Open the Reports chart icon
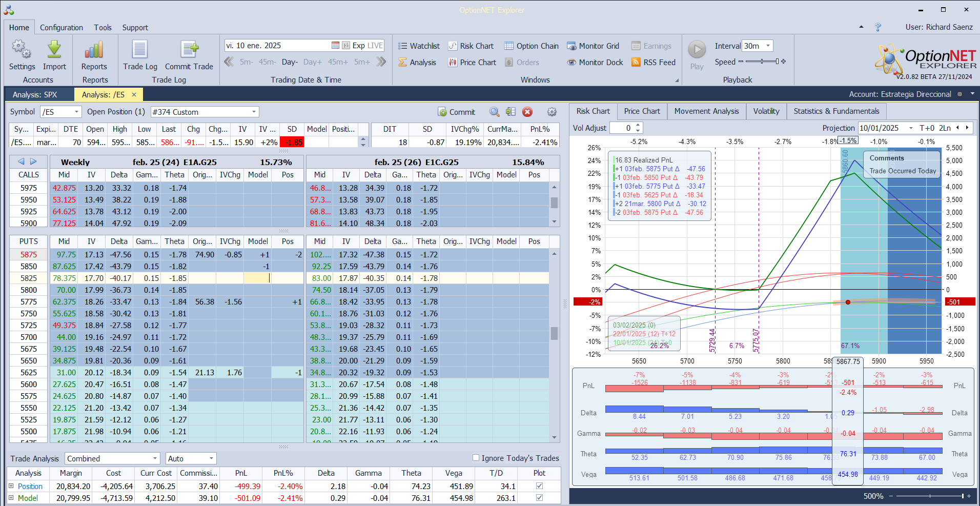 pos(94,50)
